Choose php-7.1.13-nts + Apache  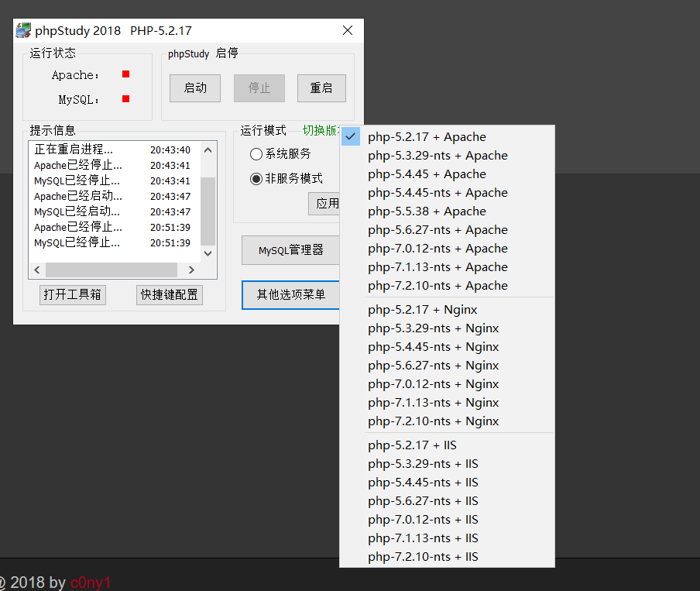point(447,267)
